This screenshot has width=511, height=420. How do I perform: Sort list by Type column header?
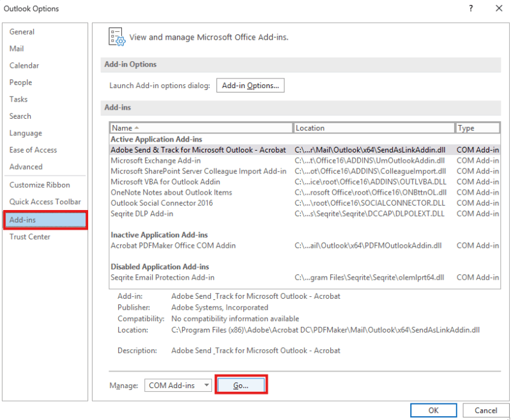[x=477, y=128]
